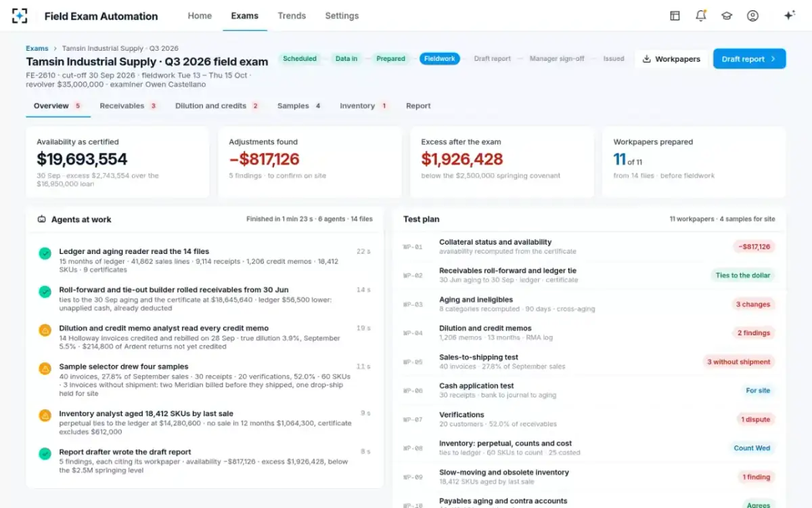Click the Draft report button
Viewport: 812px width, 508px height.
click(749, 59)
